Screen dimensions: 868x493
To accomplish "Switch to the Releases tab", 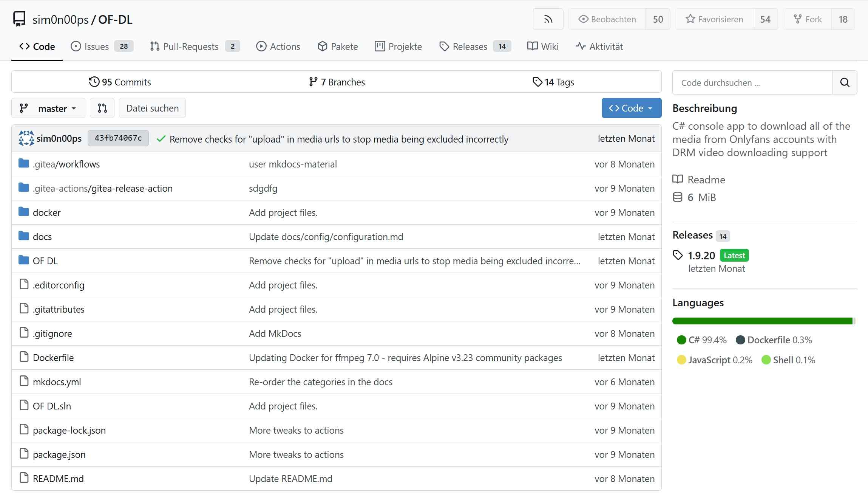I will coord(470,47).
